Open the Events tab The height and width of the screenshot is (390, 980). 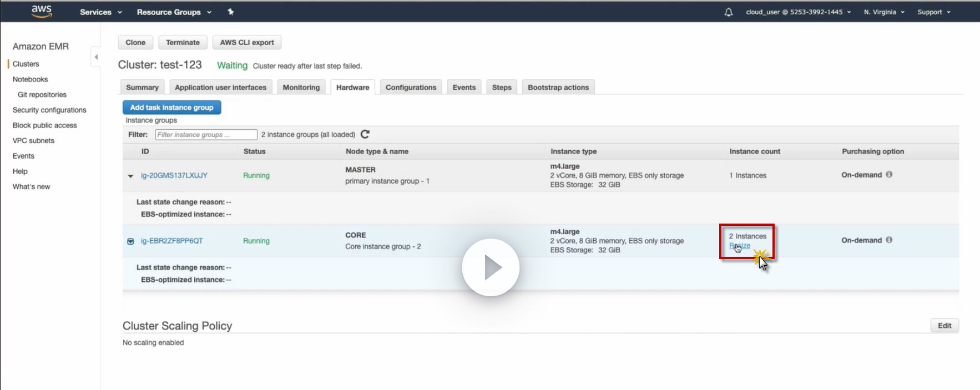pos(464,87)
